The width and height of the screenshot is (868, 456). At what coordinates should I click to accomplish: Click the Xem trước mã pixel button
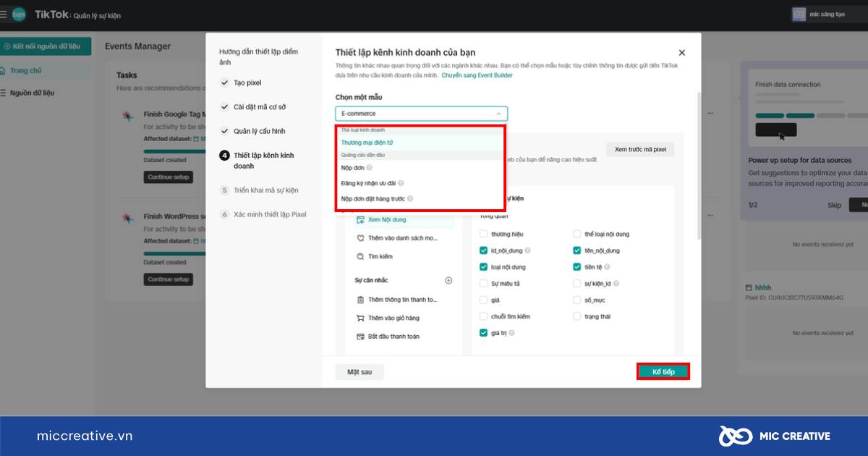tap(640, 150)
